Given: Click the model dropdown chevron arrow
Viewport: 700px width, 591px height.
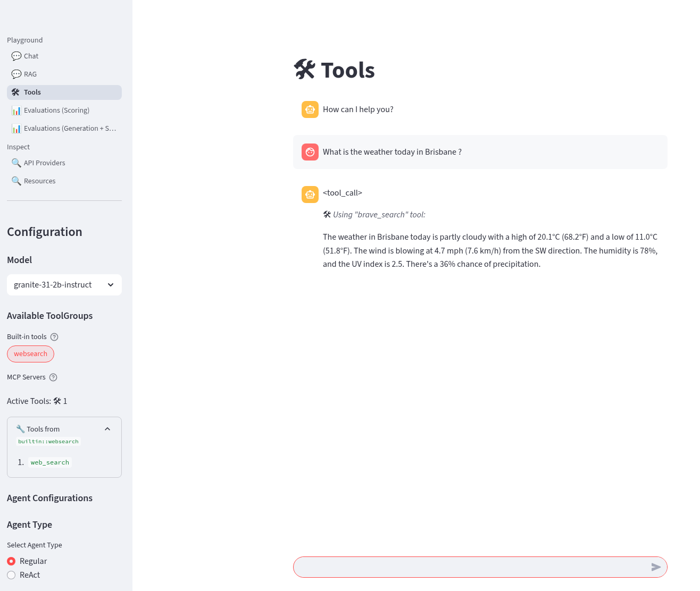Looking at the screenshot, I should pyautogui.click(x=111, y=285).
